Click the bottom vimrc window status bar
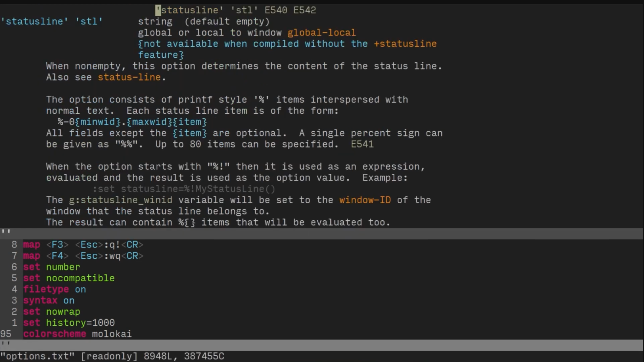Viewport: 644px width, 362px height. [322, 345]
